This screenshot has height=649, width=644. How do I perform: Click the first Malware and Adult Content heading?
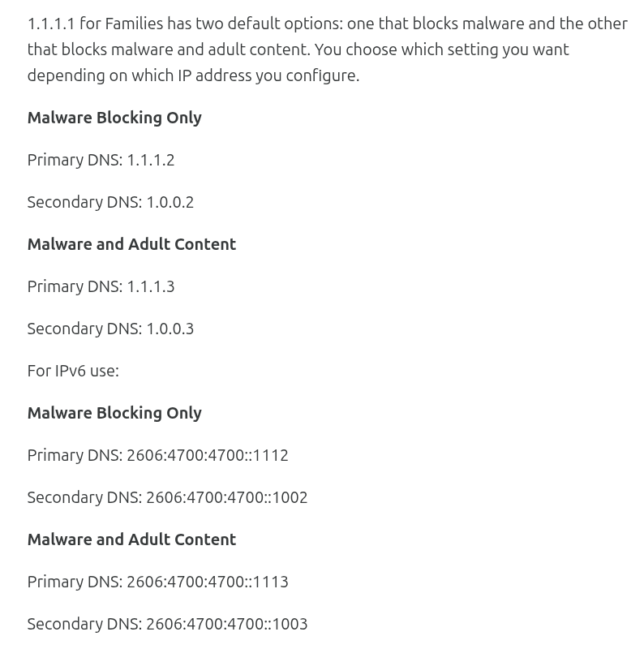(x=131, y=244)
